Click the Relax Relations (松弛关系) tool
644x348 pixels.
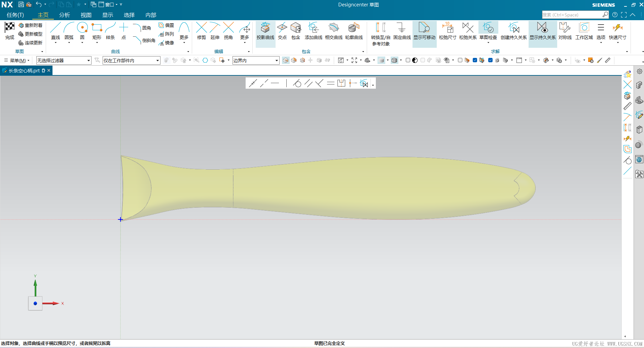pos(468,31)
